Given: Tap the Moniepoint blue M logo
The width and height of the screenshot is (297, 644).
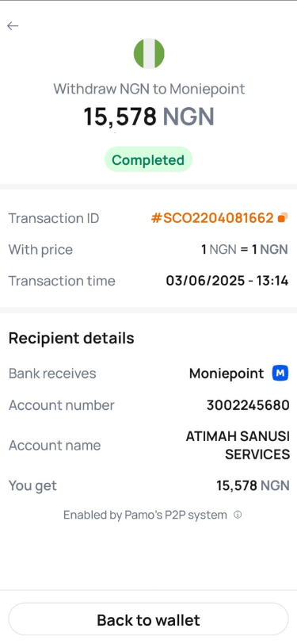Looking at the screenshot, I should coord(280,374).
